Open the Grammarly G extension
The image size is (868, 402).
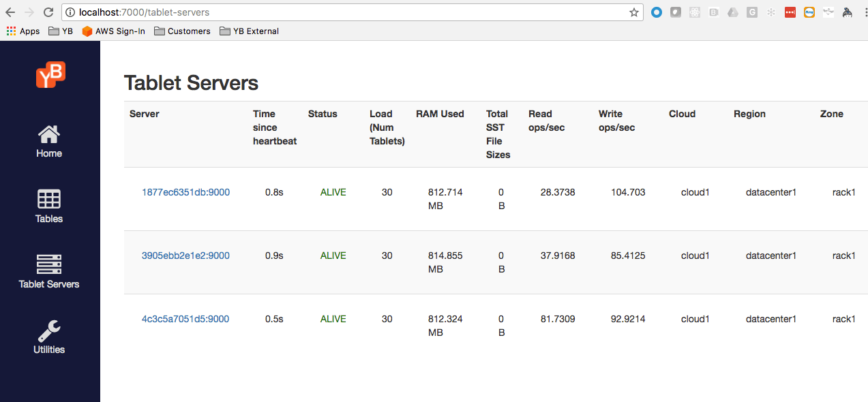(752, 12)
